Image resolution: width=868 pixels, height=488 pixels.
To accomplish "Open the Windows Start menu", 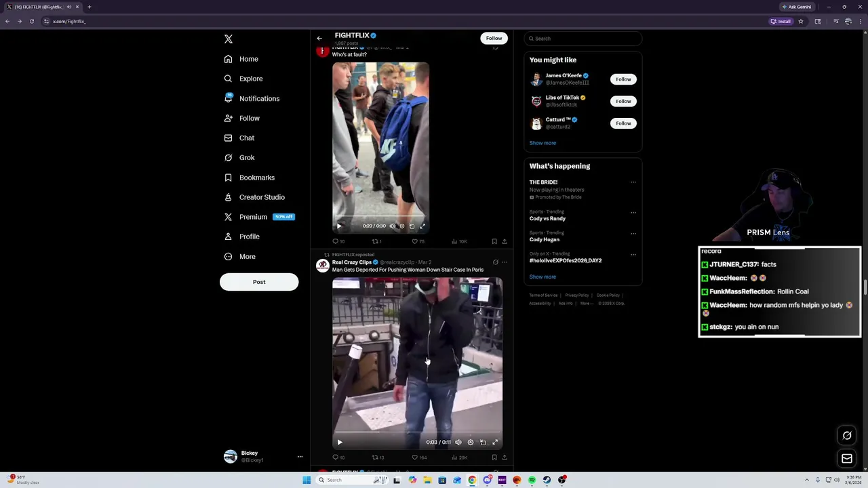I will pyautogui.click(x=307, y=480).
